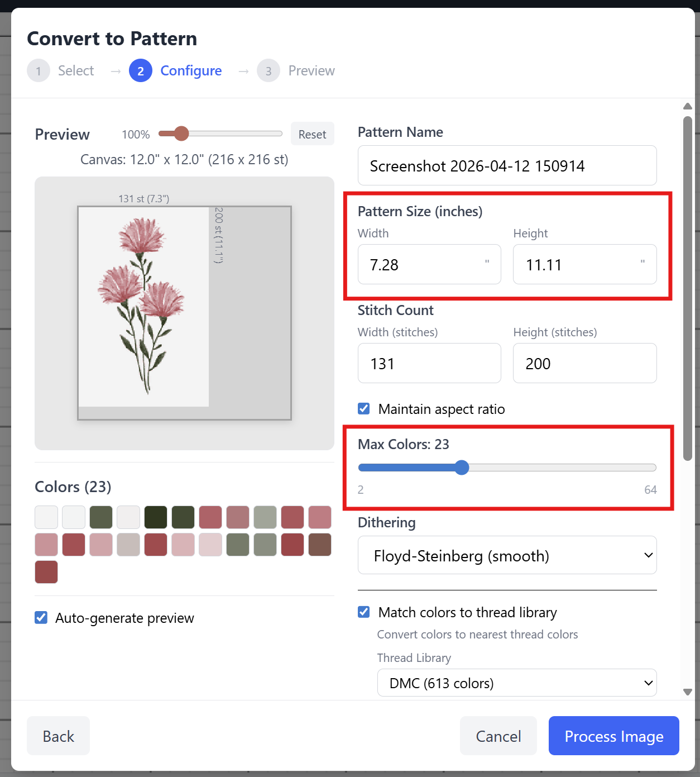Click step 2 Configure circle icon

[141, 71]
